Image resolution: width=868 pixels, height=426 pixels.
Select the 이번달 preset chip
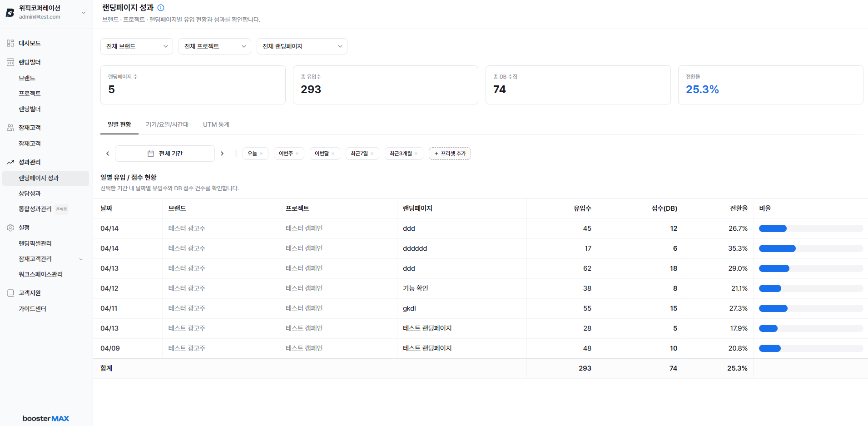click(x=322, y=154)
